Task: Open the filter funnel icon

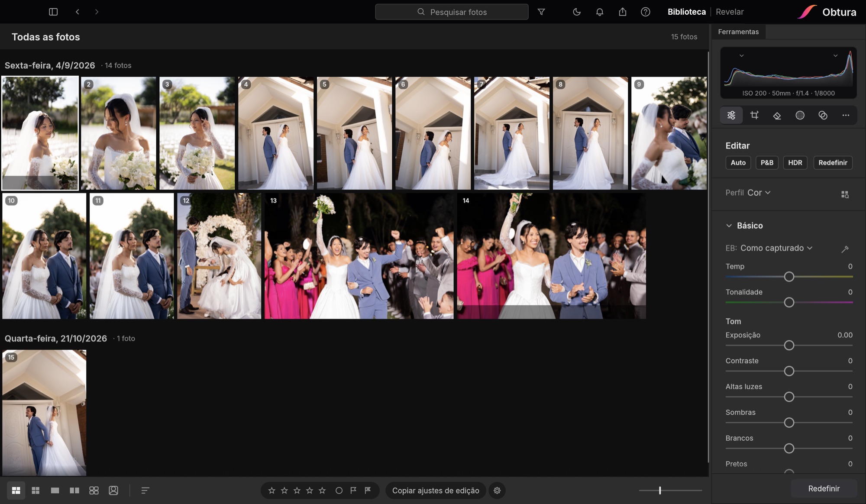Action: pyautogui.click(x=541, y=12)
